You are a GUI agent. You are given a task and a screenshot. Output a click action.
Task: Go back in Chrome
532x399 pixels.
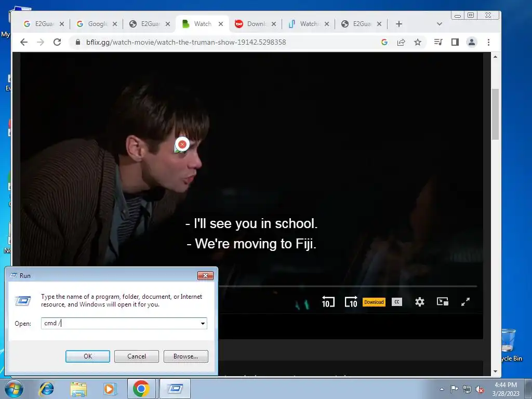(x=24, y=42)
